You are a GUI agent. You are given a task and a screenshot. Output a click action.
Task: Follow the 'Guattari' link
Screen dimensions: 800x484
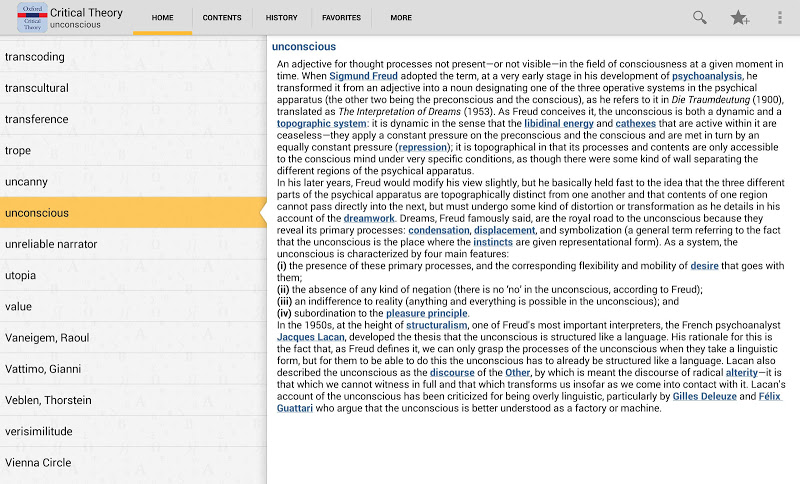[295, 408]
